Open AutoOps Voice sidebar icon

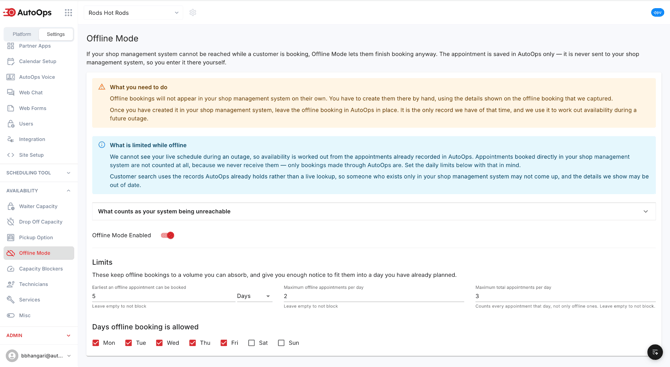[11, 77]
